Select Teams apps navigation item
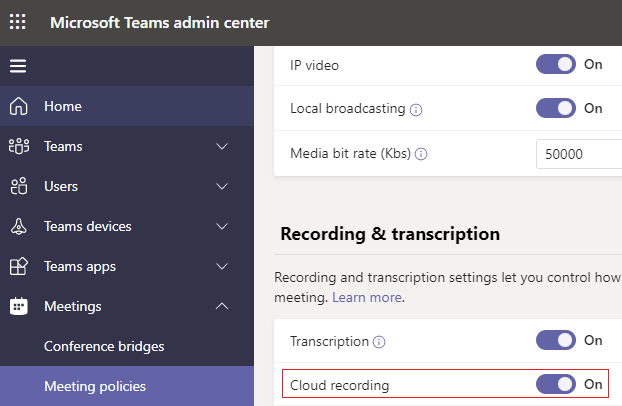This screenshot has width=622, height=406. click(x=127, y=267)
